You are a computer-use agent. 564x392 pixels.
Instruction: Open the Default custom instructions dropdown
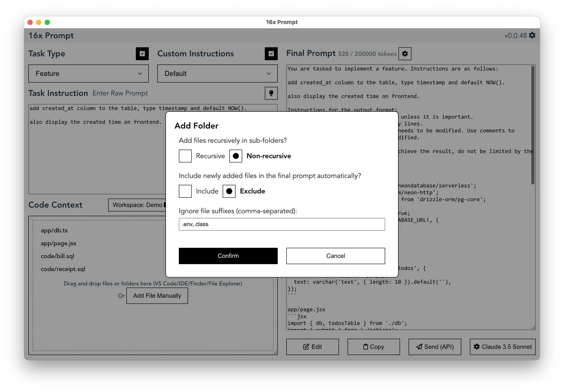(217, 73)
